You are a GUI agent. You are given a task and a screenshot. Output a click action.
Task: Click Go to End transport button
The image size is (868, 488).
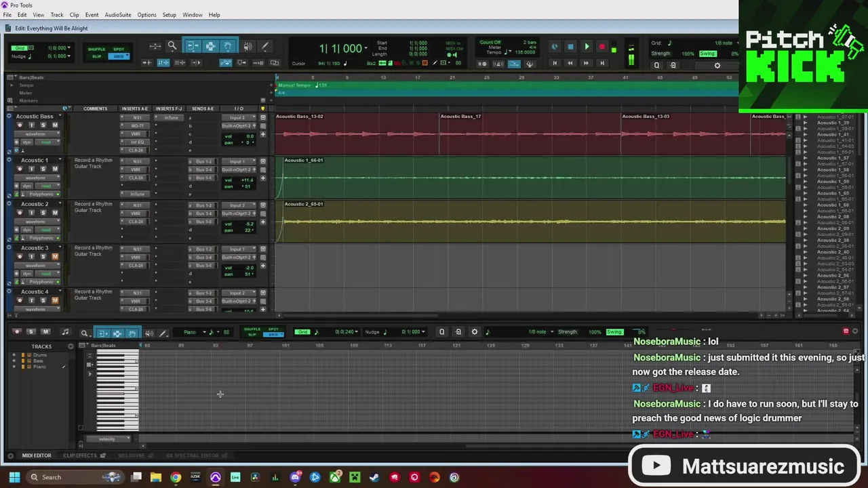tap(602, 63)
